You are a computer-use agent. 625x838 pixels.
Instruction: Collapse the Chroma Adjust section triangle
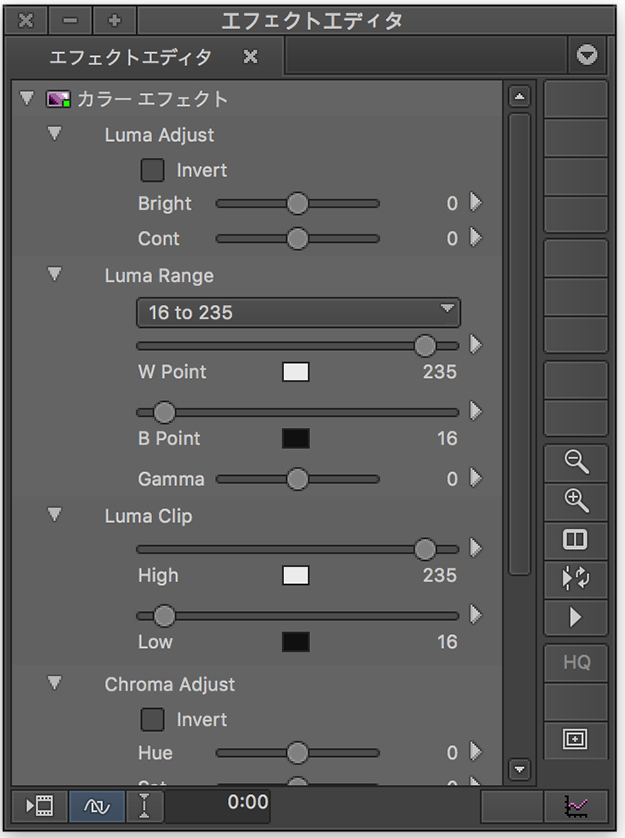coord(55,683)
